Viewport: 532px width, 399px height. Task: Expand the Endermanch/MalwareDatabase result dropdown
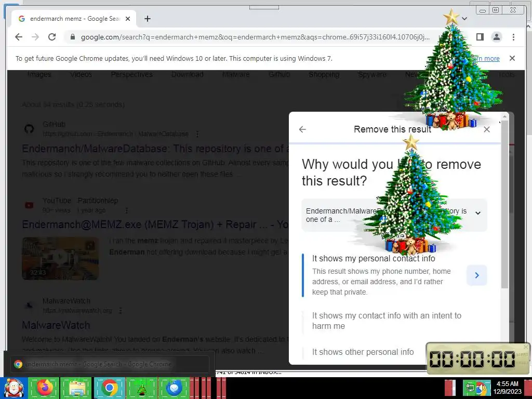[x=394, y=215]
